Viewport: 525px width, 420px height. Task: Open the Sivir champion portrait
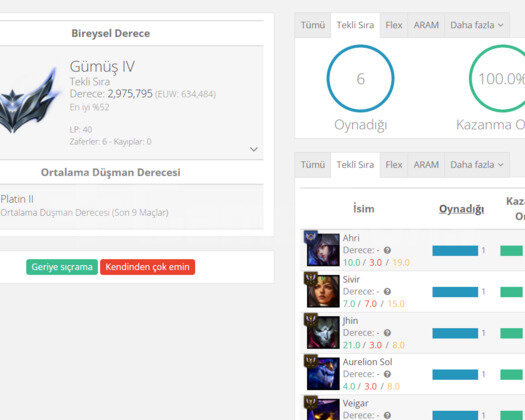pos(323,291)
